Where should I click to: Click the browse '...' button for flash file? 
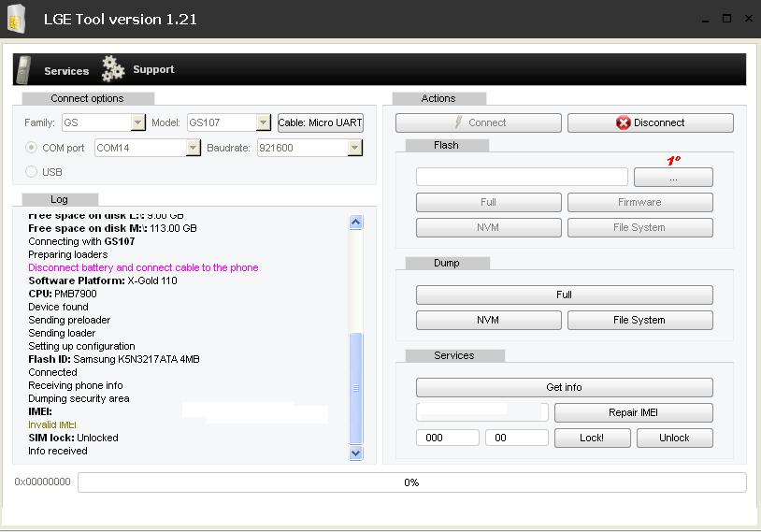click(x=673, y=177)
